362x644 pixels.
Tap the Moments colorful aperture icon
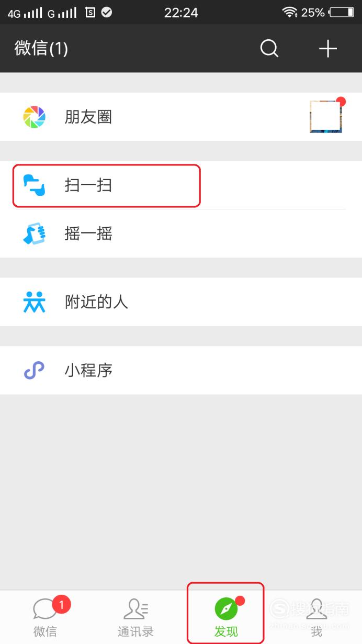pos(35,117)
